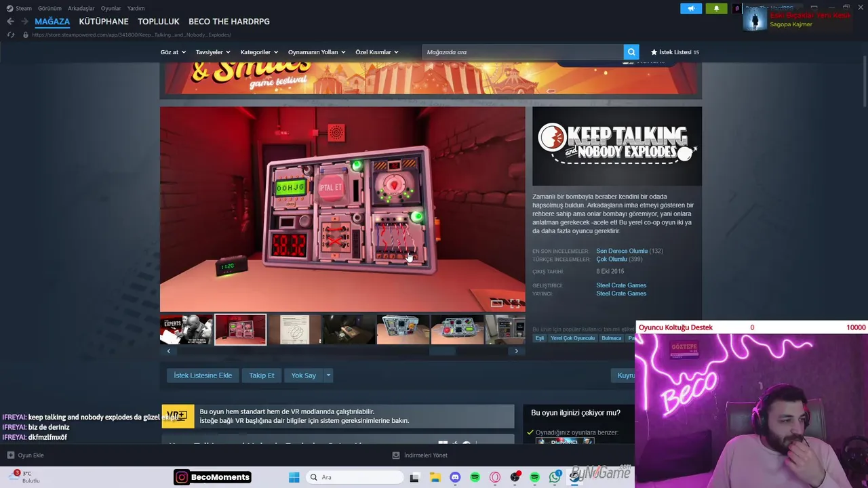
Task: Click the plus icon beside Oyun Ekle
Action: pos(10,455)
